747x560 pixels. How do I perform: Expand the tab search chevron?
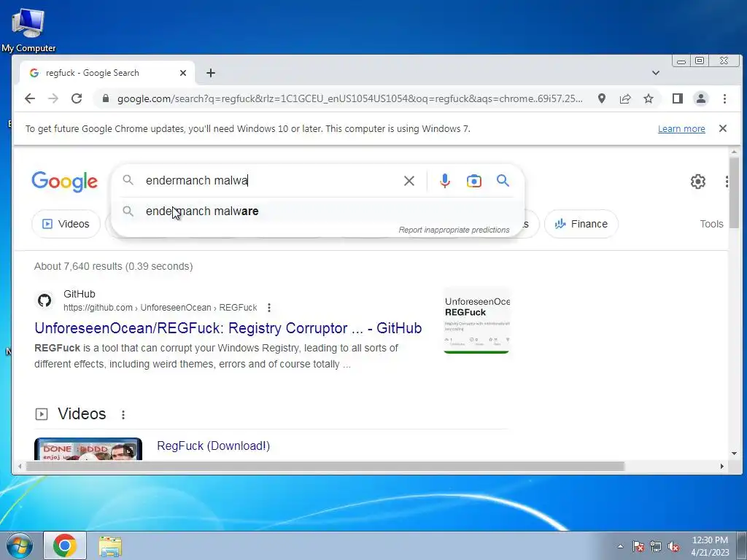point(656,73)
